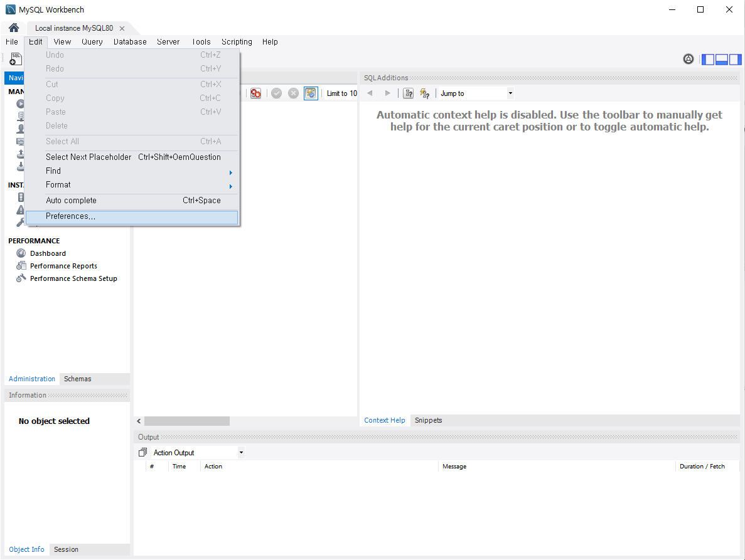Select the Object Info tab
Screen dimensions: 745x560
[26, 549]
